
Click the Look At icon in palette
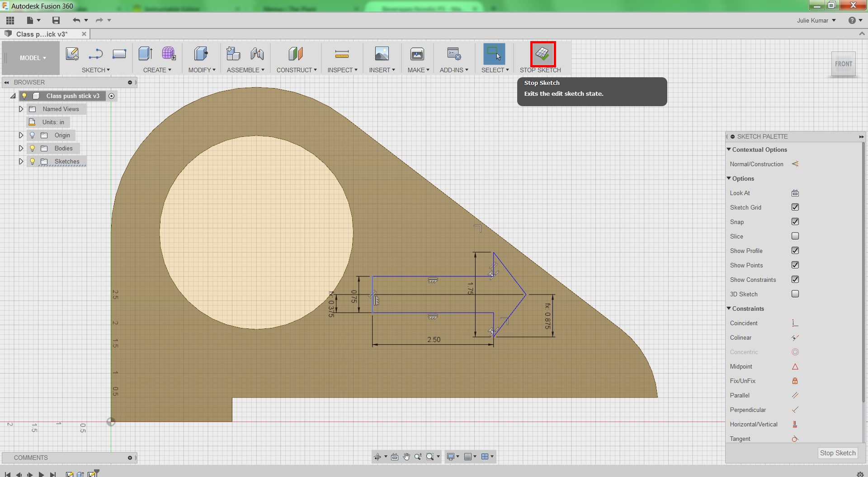795,193
